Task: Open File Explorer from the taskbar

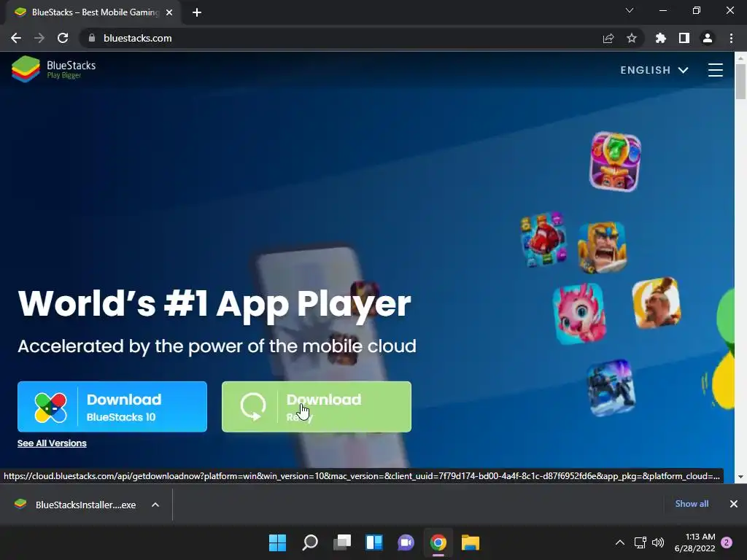Action: tap(471, 542)
